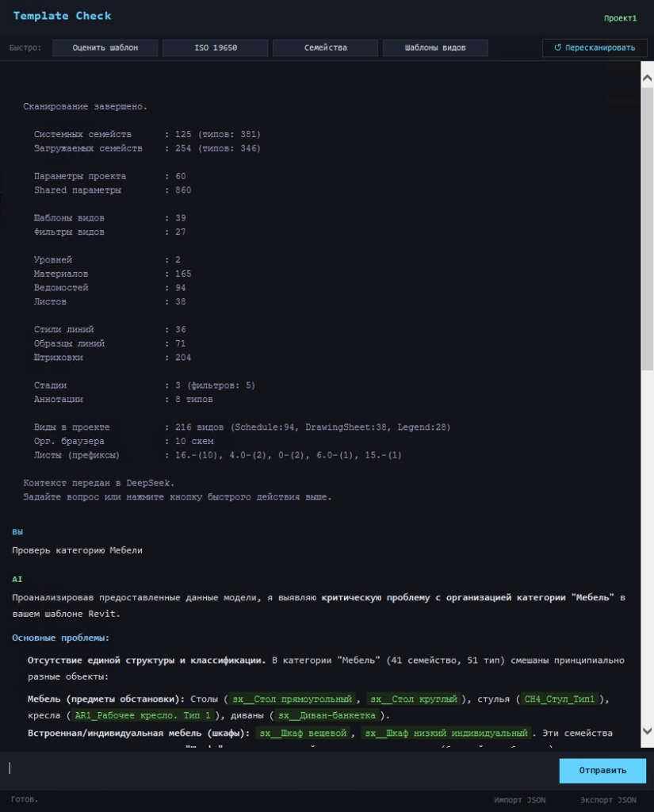Click the sx__Шкаф вещевой family tag
The width and height of the screenshot is (654, 812).
point(304,733)
